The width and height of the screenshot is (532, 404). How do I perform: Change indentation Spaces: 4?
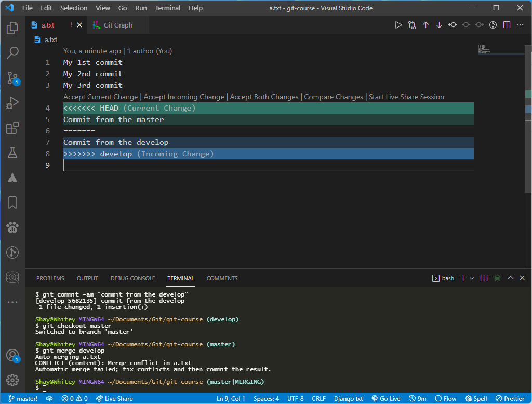coord(266,399)
